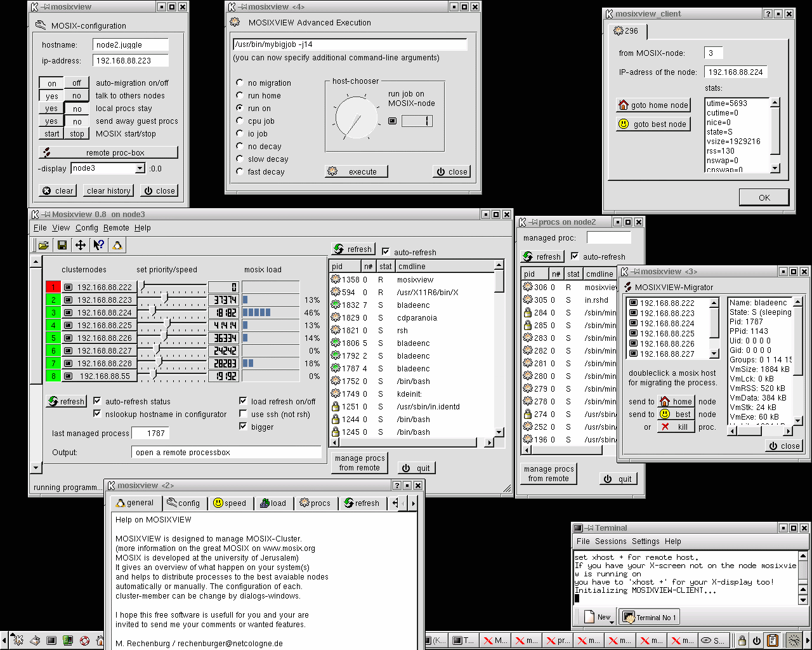The height and width of the screenshot is (650, 812).
Task: Click the Tux penguin toolbar icon
Action: 117,245
